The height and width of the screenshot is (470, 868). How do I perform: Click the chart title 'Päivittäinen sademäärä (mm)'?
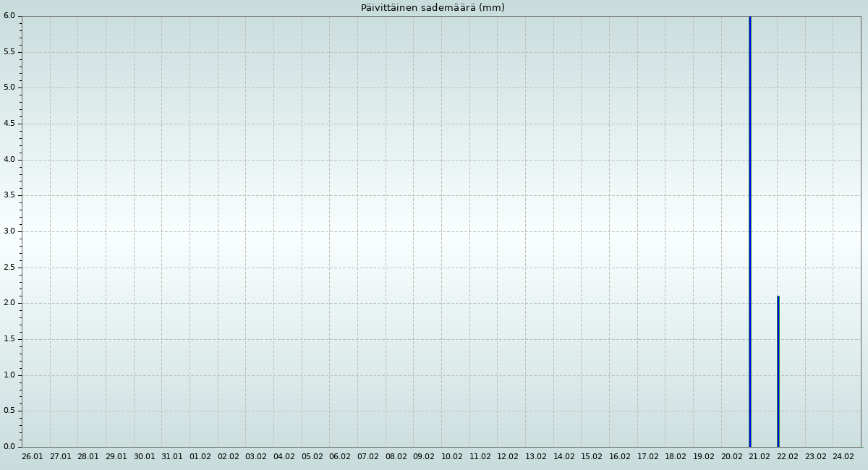click(x=433, y=8)
